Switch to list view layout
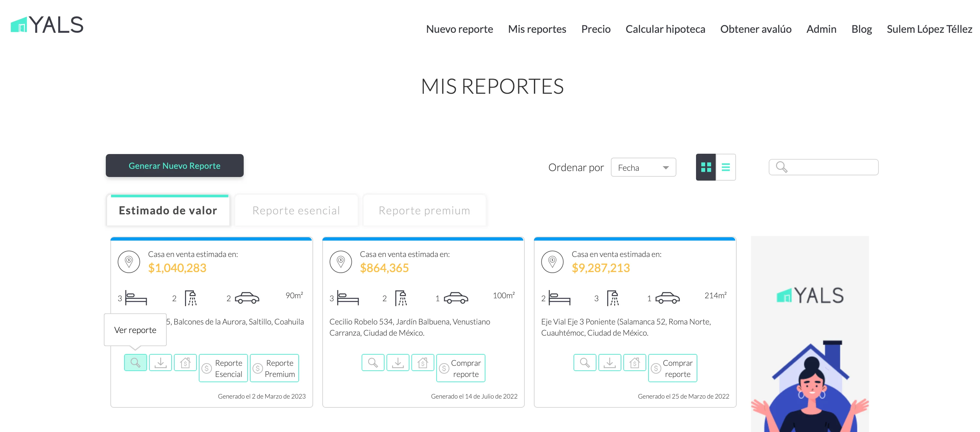Image resolution: width=980 pixels, height=432 pixels. click(x=726, y=167)
